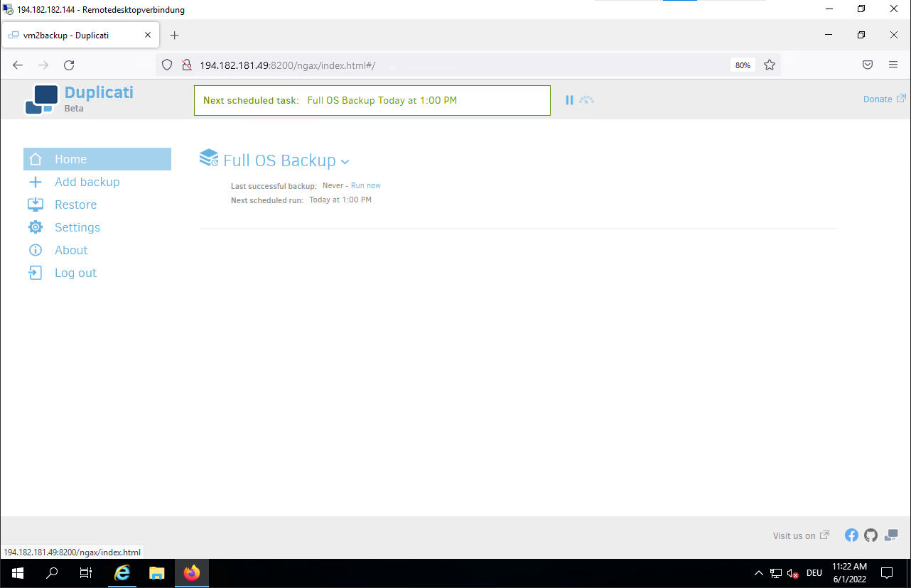911x588 pixels.
Task: Open Duplicati's Facebook page icon
Action: coord(851,535)
